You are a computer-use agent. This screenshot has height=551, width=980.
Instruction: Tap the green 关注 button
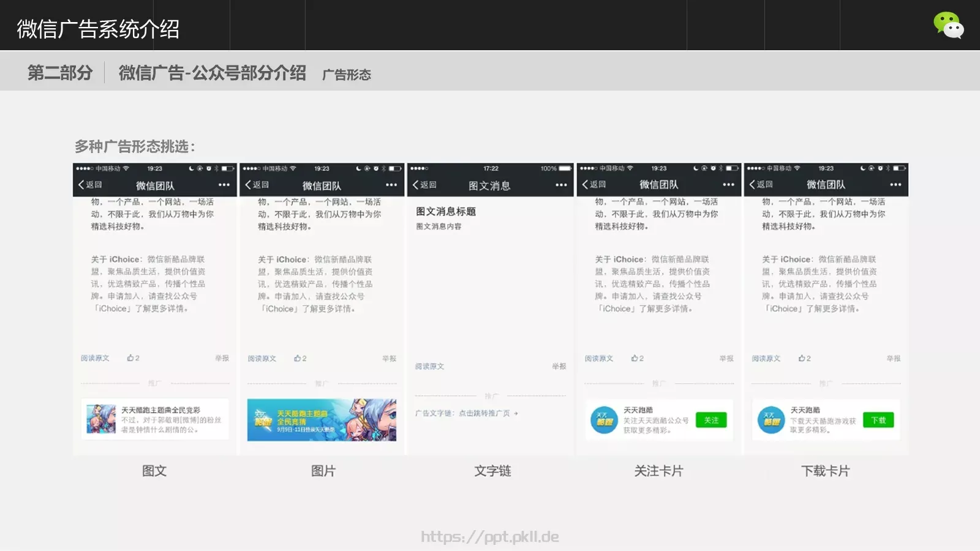tap(711, 420)
